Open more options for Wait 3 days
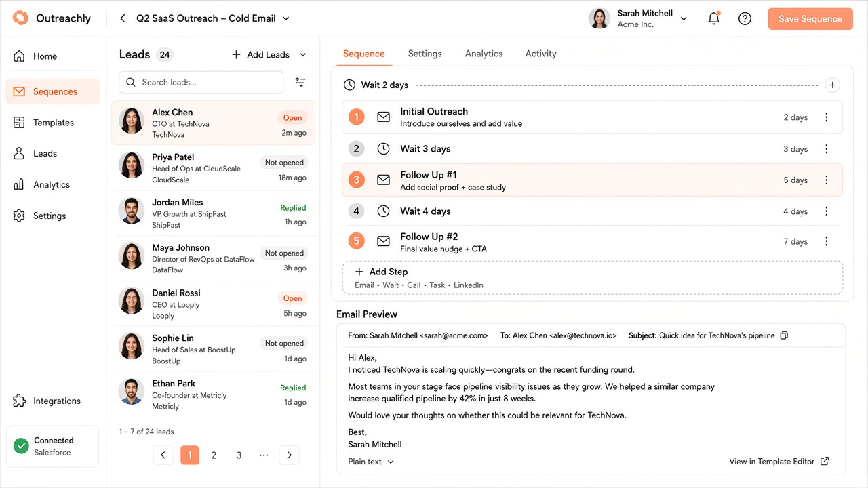Viewport: 868px width, 488px height. (826, 149)
